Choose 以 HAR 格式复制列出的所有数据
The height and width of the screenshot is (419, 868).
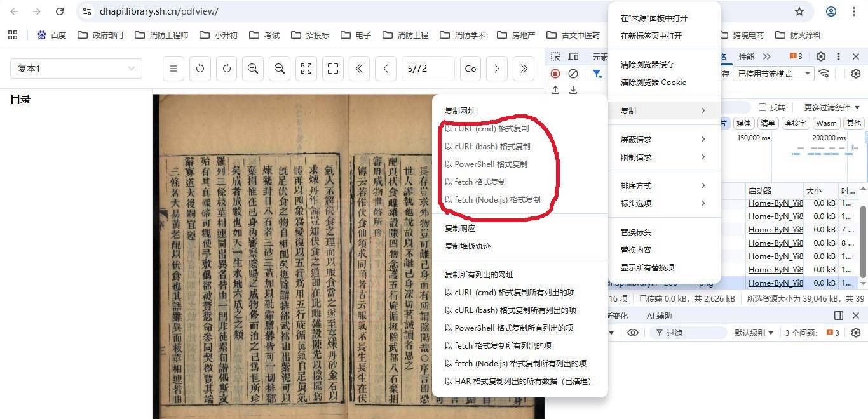pyautogui.click(x=520, y=381)
